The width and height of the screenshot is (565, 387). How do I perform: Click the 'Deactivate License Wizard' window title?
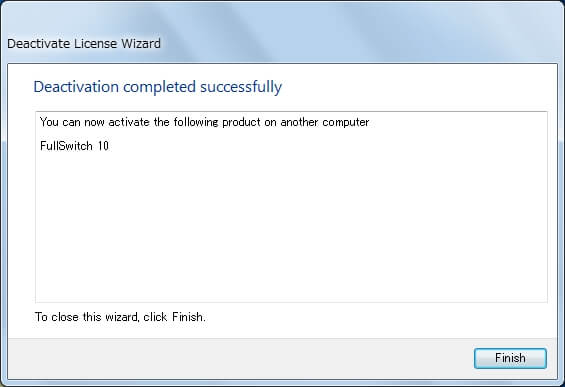click(x=84, y=44)
